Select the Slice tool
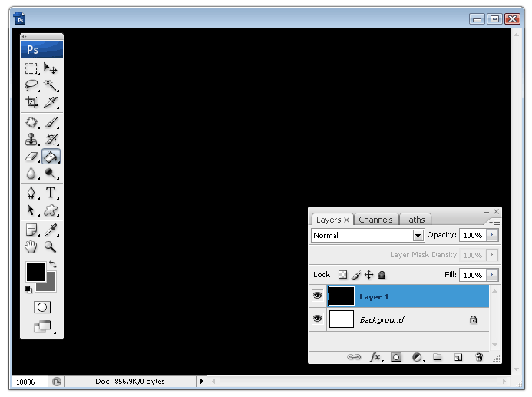The height and width of the screenshot is (397, 532). [x=51, y=102]
